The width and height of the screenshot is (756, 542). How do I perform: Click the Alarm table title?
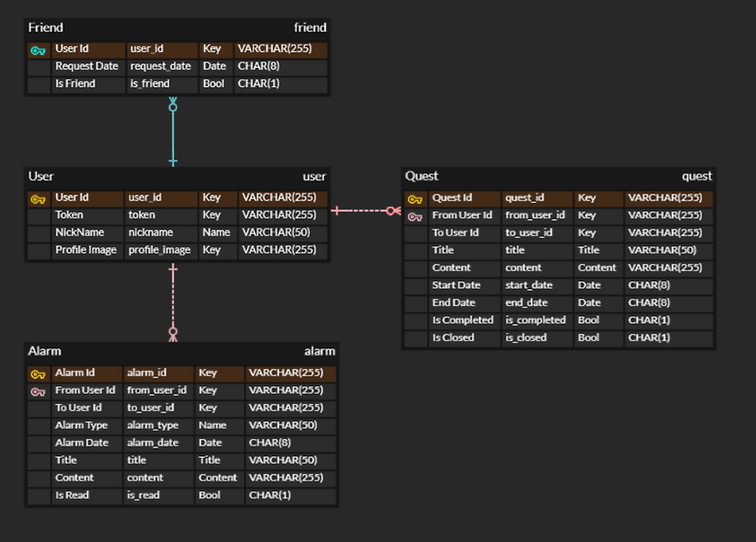(x=44, y=351)
